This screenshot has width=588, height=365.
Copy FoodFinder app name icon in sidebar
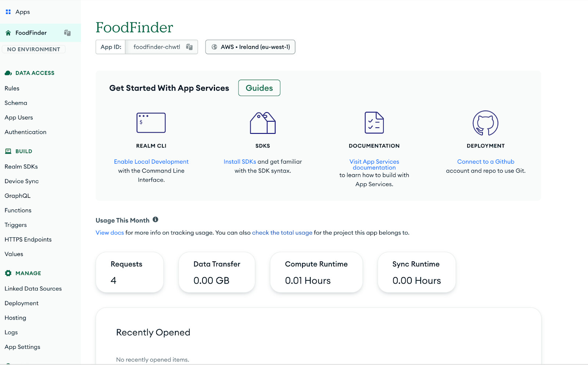(67, 33)
